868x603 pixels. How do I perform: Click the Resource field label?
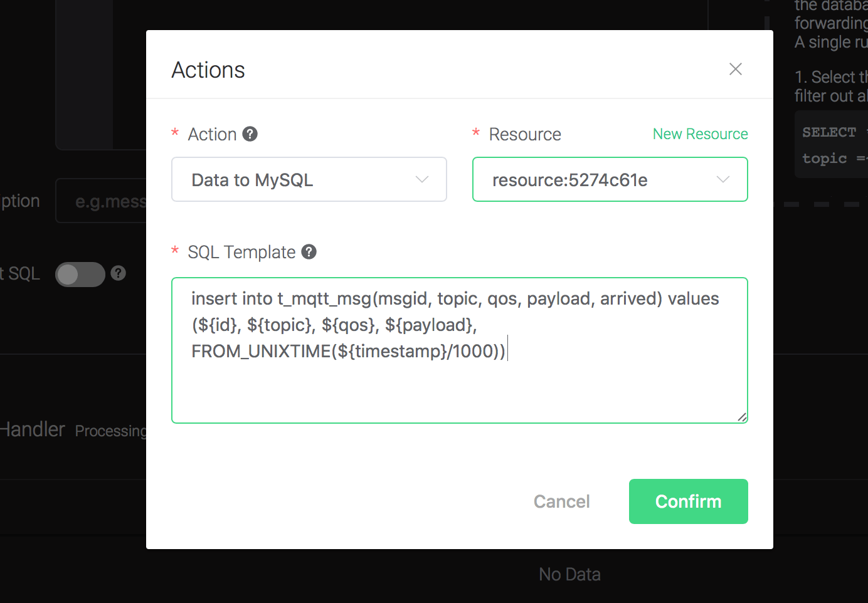(525, 134)
